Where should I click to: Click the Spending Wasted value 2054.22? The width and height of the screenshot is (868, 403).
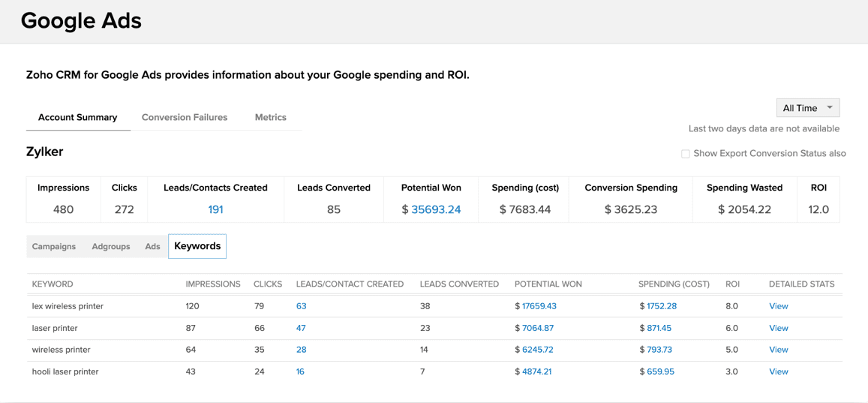(744, 210)
